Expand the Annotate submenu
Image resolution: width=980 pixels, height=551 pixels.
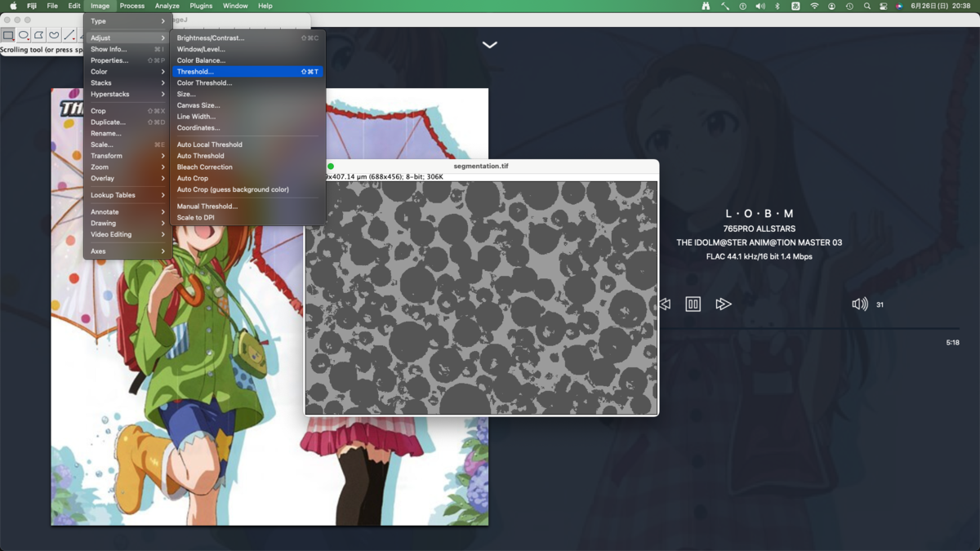click(127, 212)
